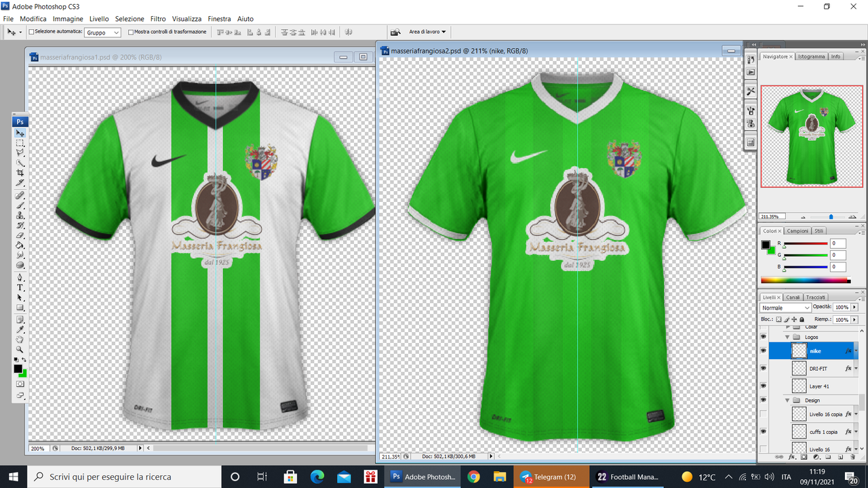This screenshot has width=868, height=488.
Task: Select the Clone Stamp tool
Action: 20,215
